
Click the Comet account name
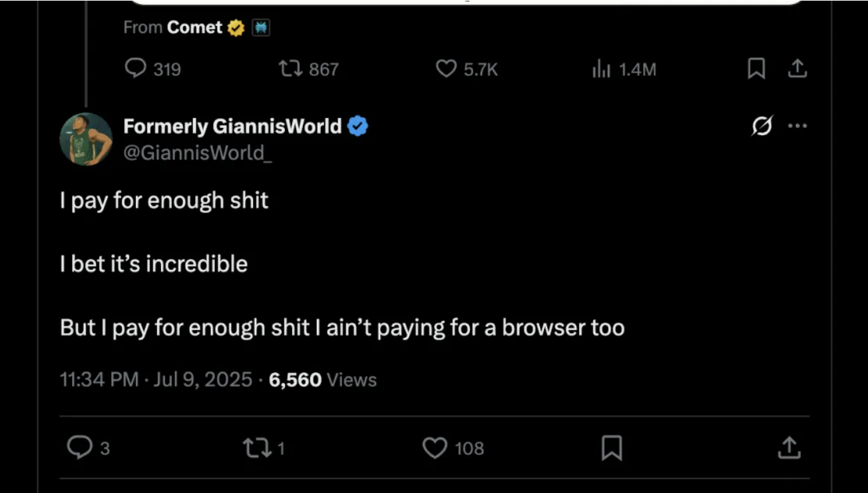(194, 27)
